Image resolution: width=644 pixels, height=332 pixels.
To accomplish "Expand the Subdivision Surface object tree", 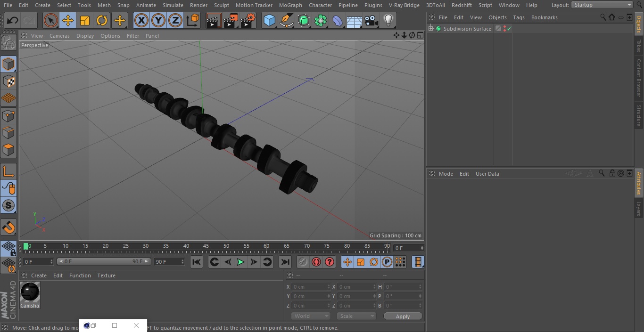I will tap(431, 29).
